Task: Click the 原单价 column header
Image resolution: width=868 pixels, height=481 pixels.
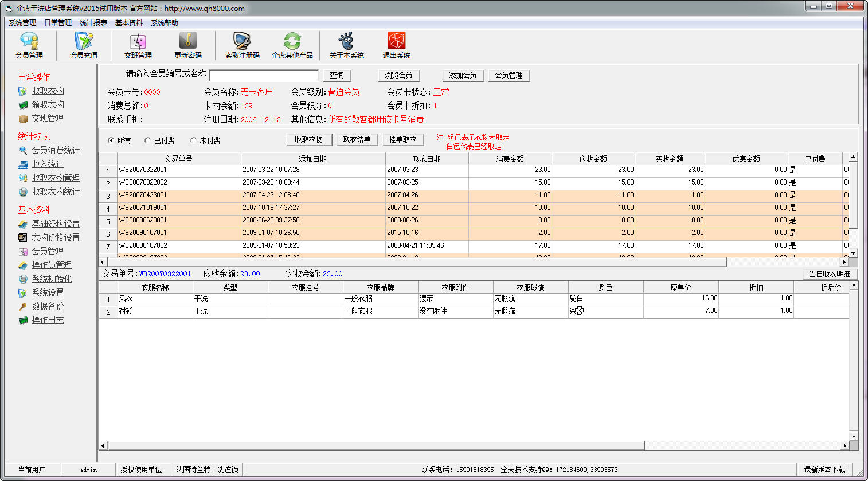Action: click(x=681, y=287)
